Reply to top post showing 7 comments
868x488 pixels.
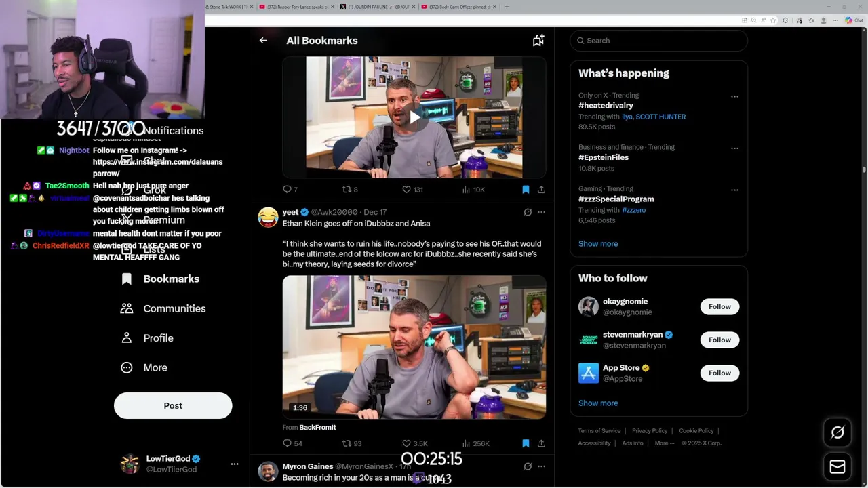[x=290, y=190]
